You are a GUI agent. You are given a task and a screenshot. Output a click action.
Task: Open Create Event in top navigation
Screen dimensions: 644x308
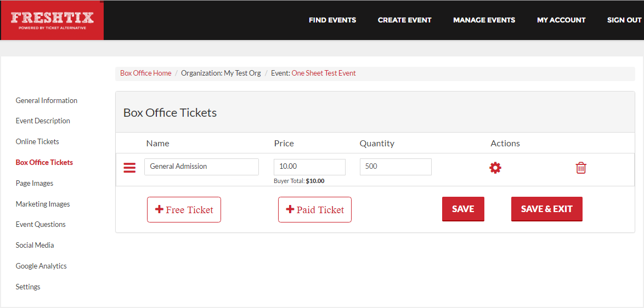tap(404, 20)
